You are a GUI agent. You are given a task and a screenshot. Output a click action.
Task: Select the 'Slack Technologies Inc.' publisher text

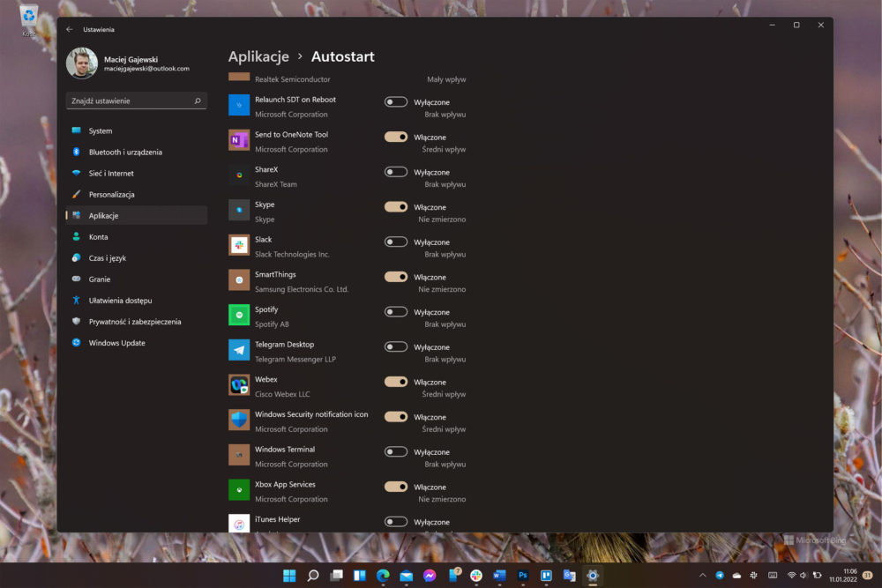coord(292,254)
